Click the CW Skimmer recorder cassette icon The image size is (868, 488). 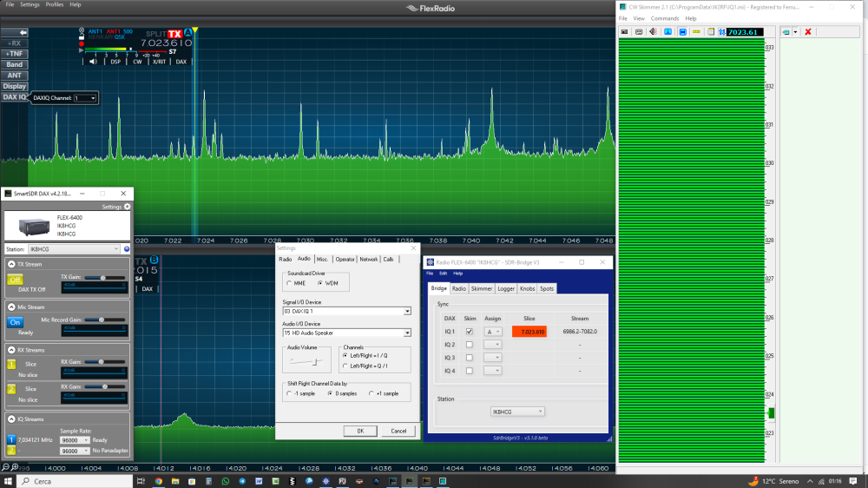click(x=639, y=32)
